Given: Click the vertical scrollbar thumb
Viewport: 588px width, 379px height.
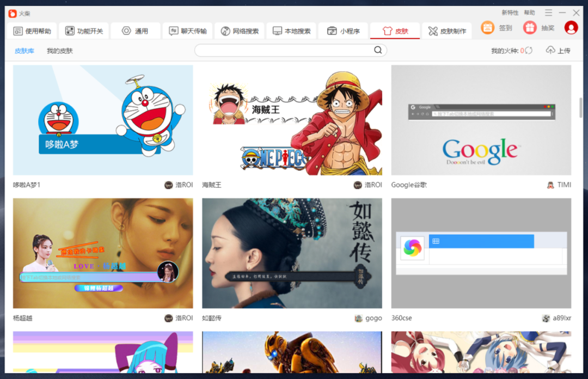Looking at the screenshot, I should pos(580,108).
